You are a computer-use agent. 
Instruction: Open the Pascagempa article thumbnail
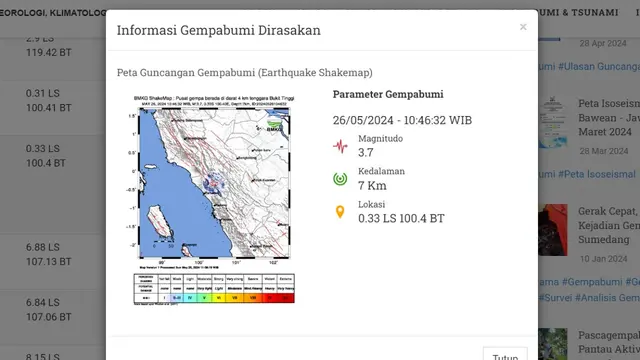click(x=553, y=344)
